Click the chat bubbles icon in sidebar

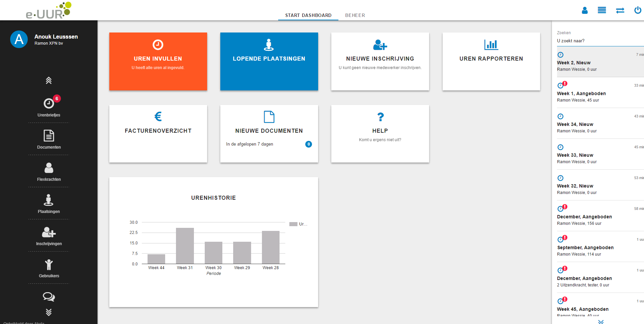49,297
